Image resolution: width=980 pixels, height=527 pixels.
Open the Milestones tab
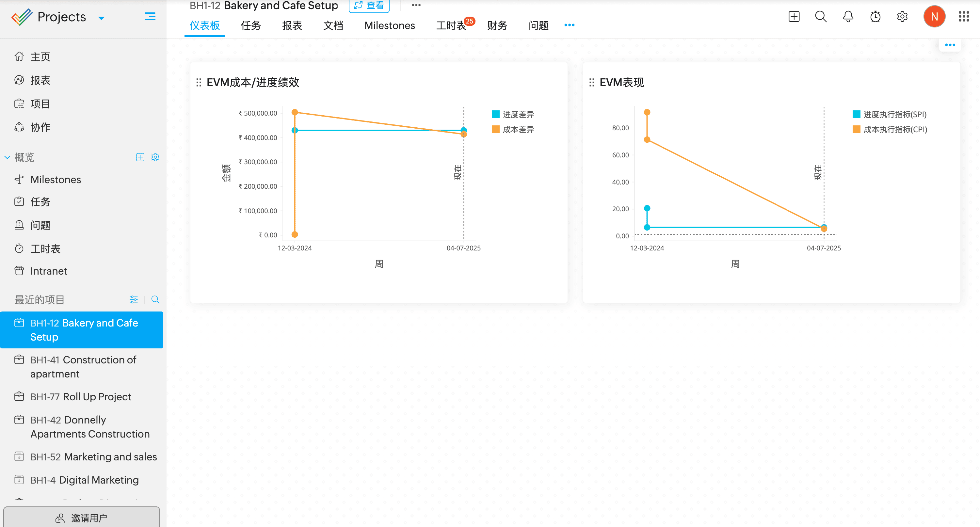389,25
